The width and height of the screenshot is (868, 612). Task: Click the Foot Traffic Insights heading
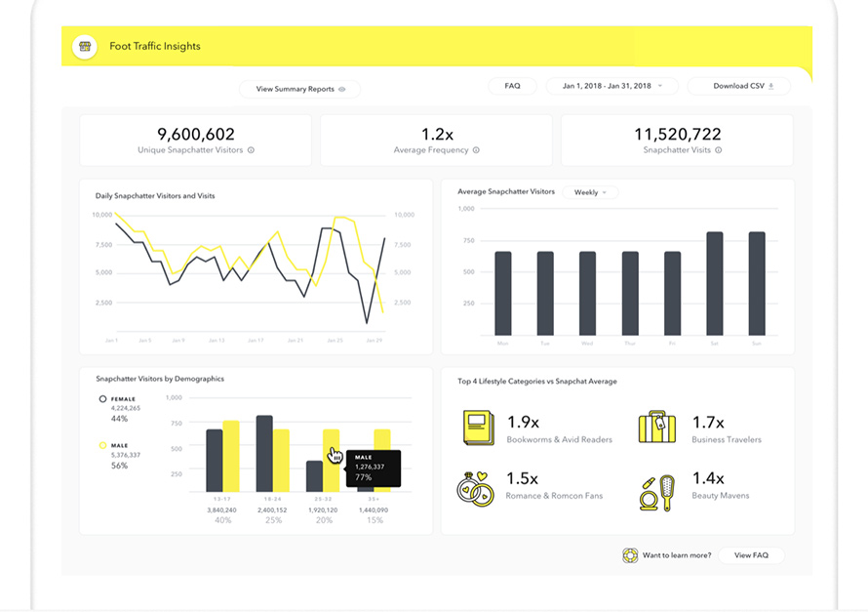155,46
